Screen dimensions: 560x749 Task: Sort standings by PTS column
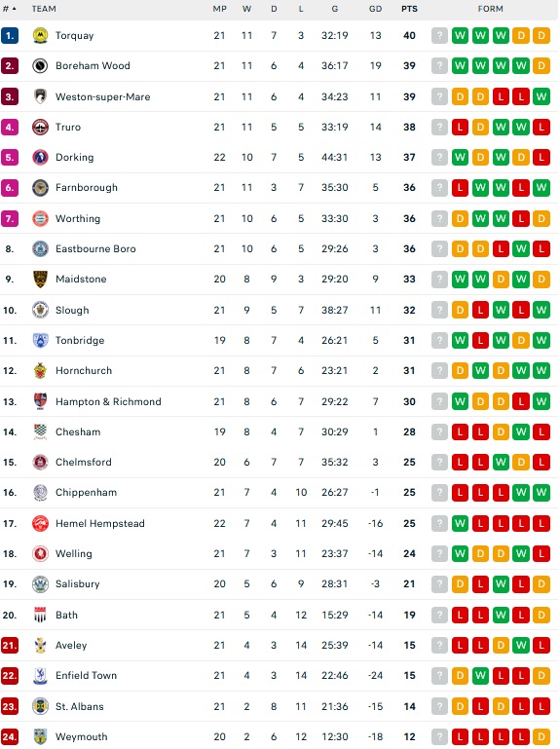pyautogui.click(x=409, y=9)
